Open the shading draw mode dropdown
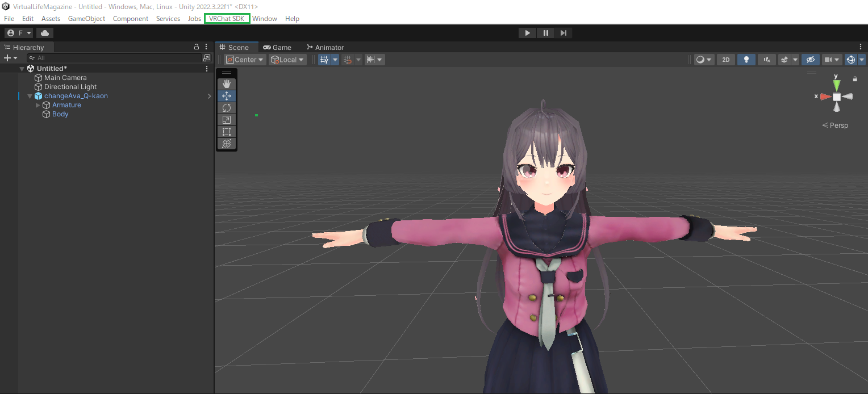The width and height of the screenshot is (868, 394). point(704,60)
